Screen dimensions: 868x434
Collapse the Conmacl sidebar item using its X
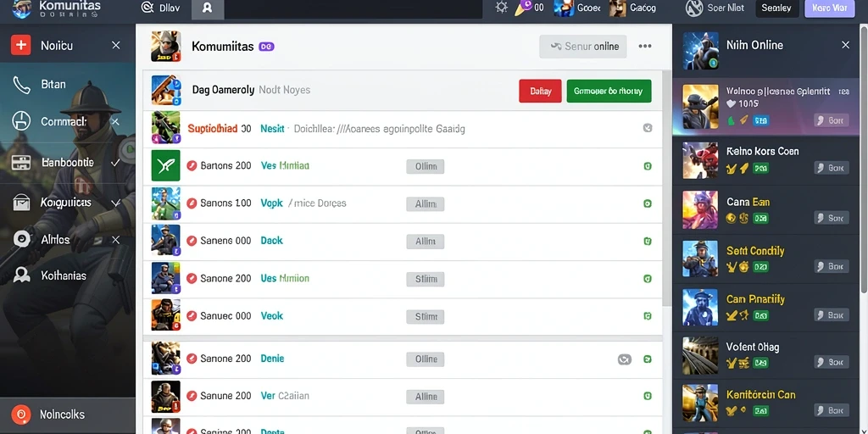pyautogui.click(x=115, y=121)
